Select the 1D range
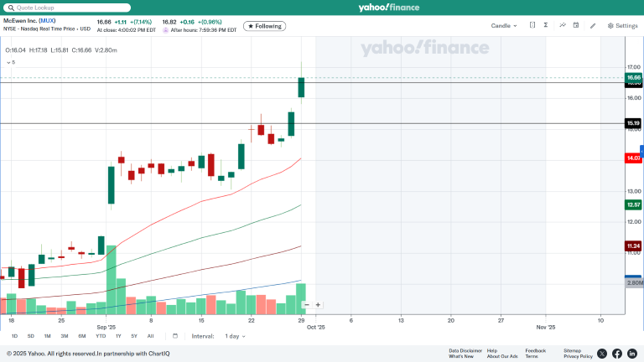 (14, 336)
